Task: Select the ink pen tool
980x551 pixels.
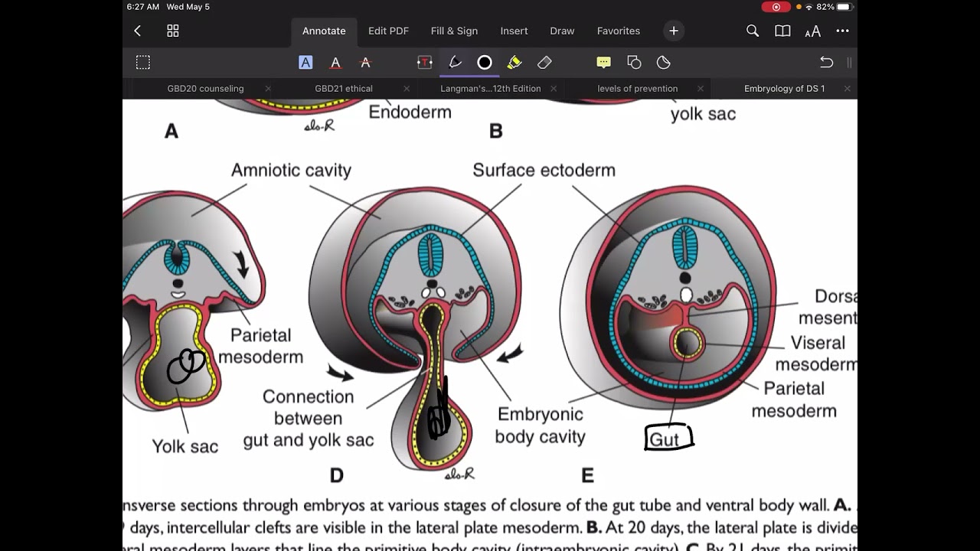Action: pos(455,63)
